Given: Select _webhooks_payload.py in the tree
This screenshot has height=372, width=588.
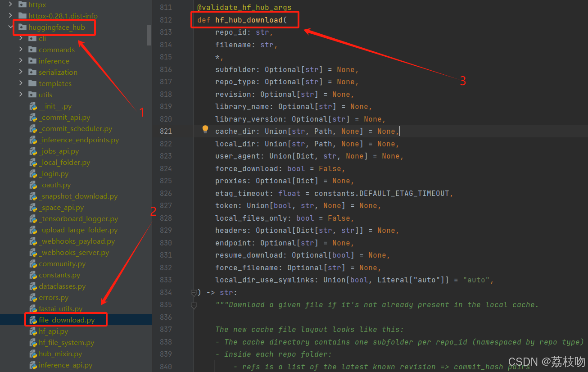Looking at the screenshot, I should click(x=76, y=241).
